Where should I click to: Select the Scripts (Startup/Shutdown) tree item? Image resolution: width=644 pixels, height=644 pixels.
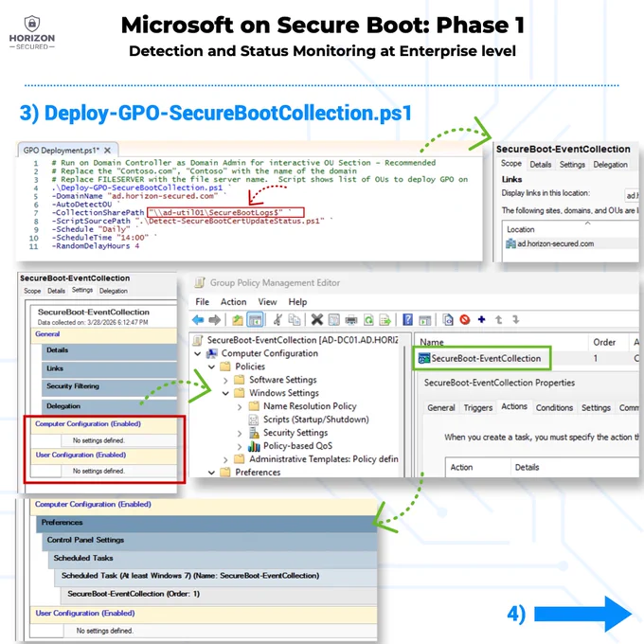pos(315,420)
